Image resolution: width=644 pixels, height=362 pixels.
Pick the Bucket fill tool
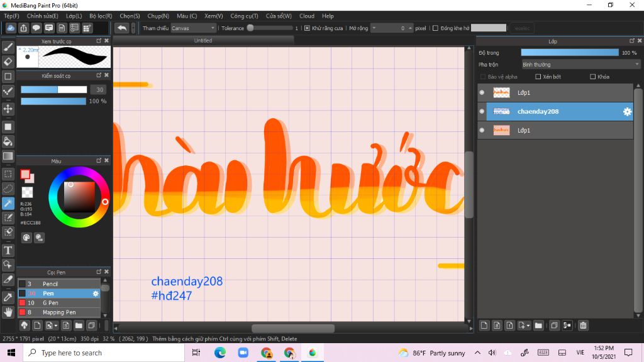[8, 141]
